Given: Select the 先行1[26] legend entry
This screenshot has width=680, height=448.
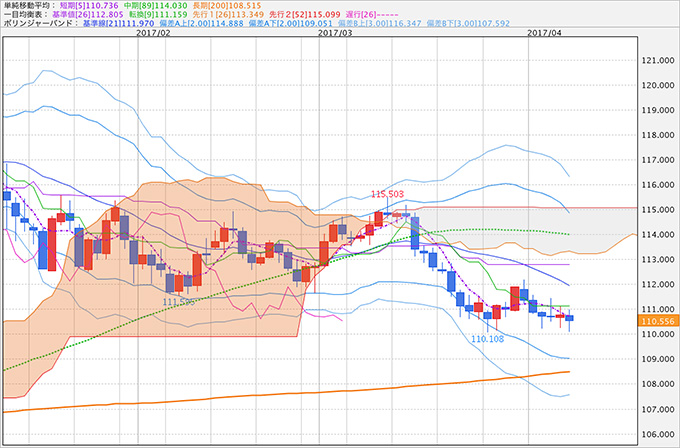Looking at the screenshot, I should point(231,19).
